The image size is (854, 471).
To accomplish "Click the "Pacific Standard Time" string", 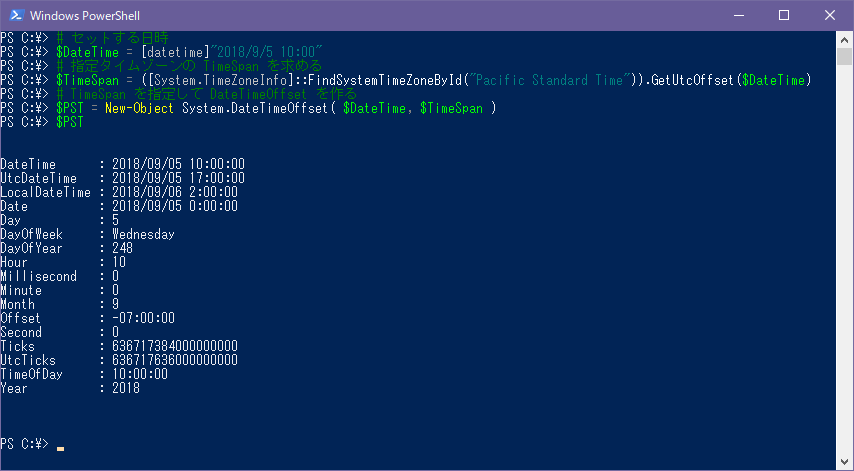I will tap(552, 80).
